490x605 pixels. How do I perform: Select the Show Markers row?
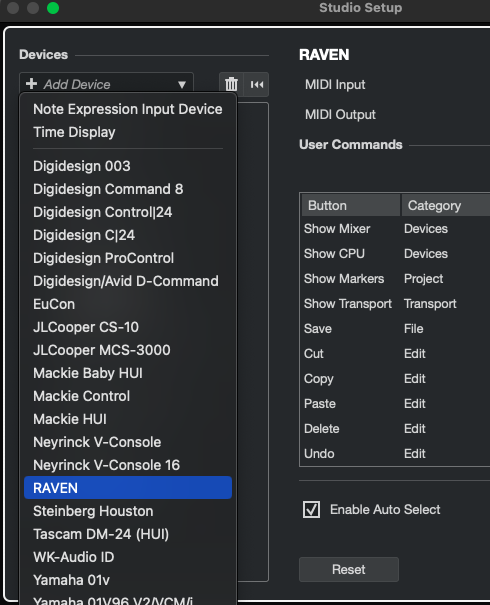coord(395,279)
